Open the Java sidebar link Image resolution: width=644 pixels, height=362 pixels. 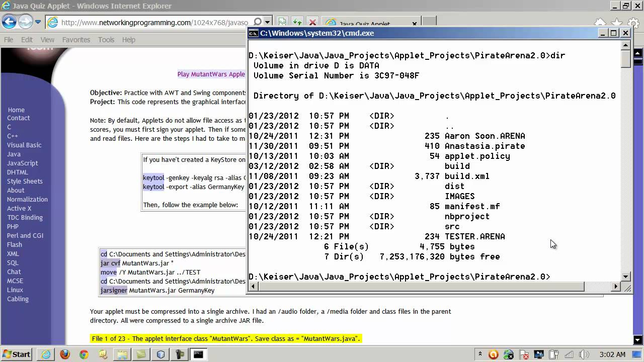click(x=14, y=154)
